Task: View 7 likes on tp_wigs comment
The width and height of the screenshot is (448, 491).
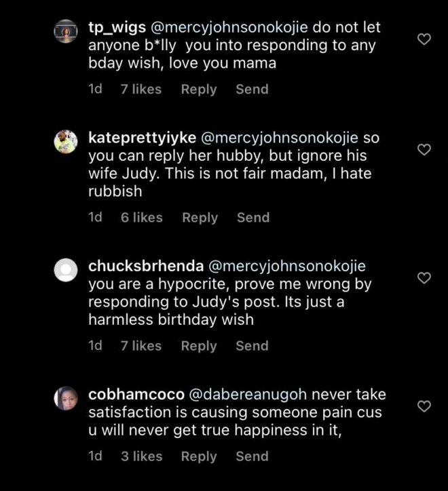Action: pyautogui.click(x=141, y=89)
